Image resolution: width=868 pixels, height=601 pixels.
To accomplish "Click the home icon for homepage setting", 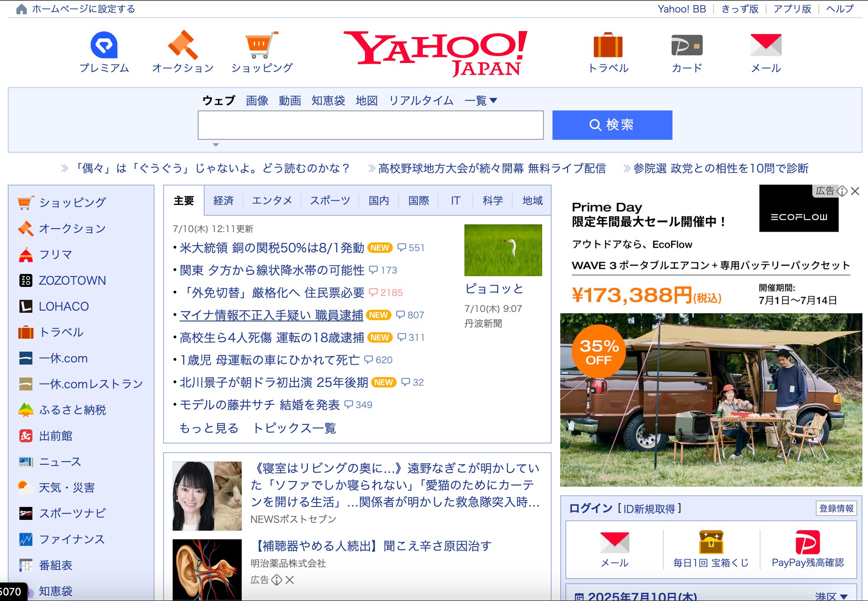I will pyautogui.click(x=21, y=9).
